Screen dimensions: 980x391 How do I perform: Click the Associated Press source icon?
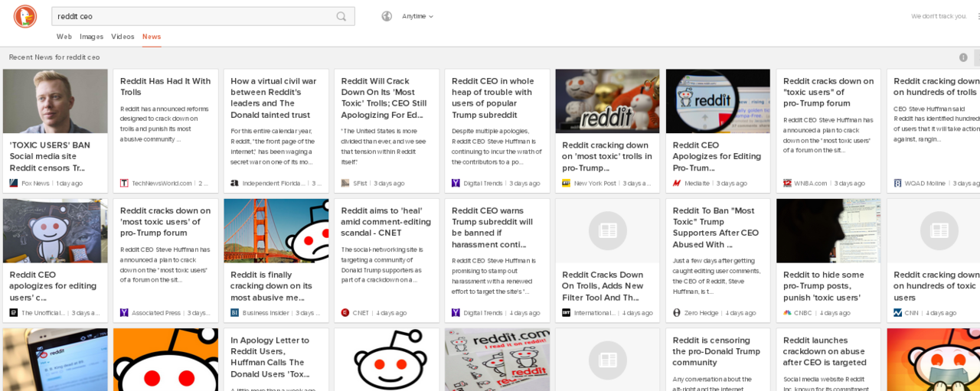124,312
